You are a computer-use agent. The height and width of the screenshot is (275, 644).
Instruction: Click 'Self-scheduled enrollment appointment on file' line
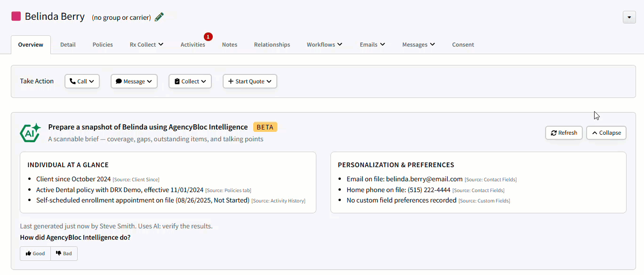click(143, 200)
